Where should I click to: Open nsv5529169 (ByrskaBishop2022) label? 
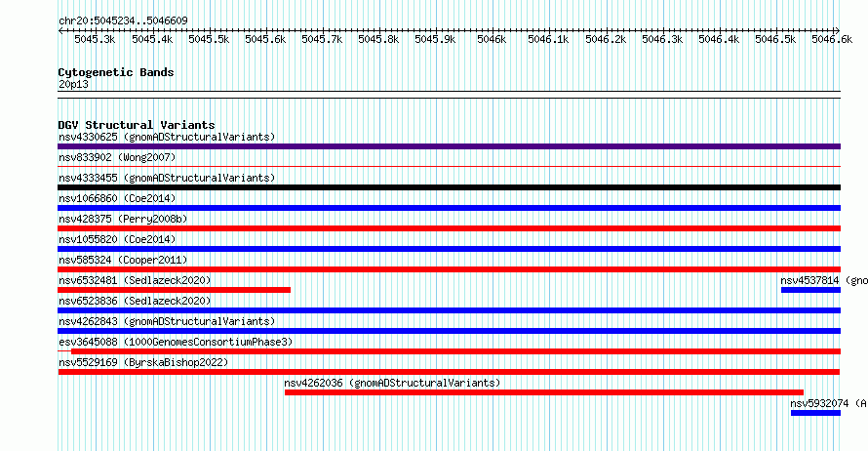point(143,362)
